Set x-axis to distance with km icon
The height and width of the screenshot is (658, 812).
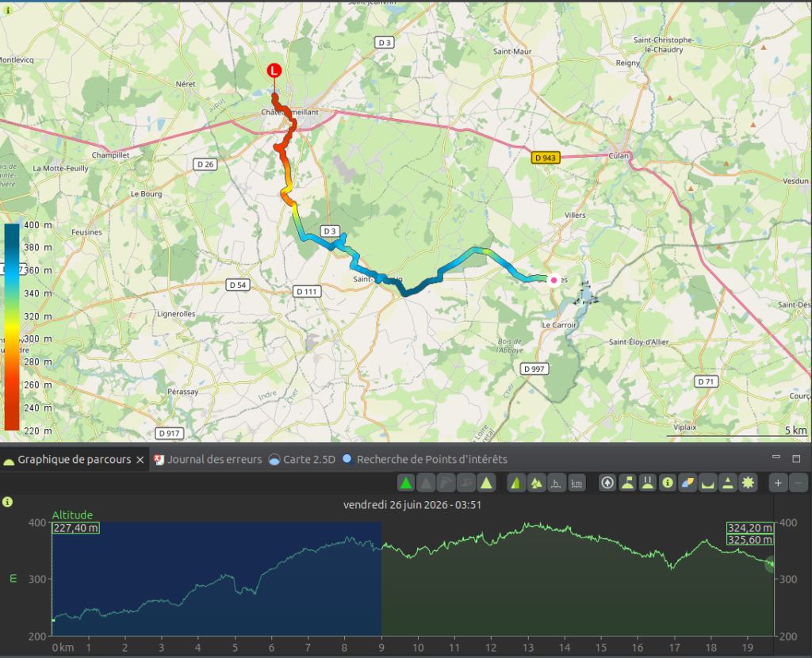coord(576,483)
